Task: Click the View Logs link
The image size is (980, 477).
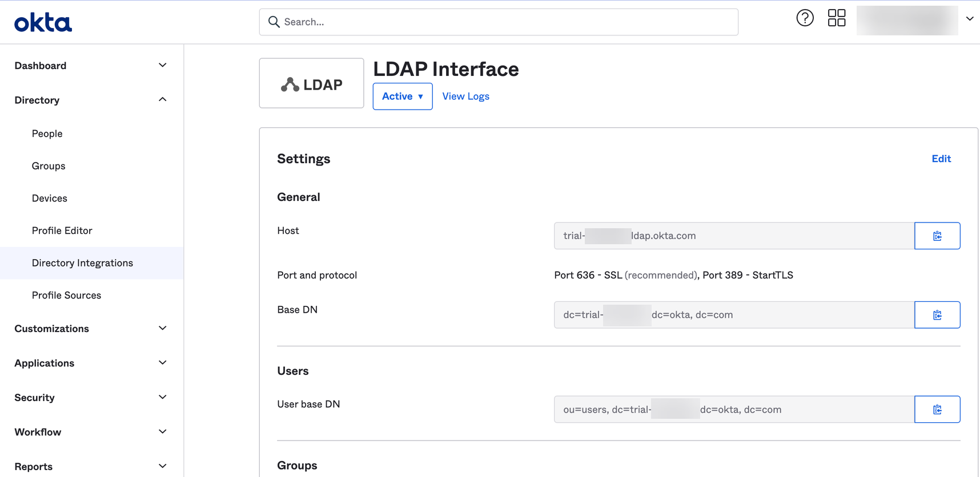Action: [x=465, y=96]
